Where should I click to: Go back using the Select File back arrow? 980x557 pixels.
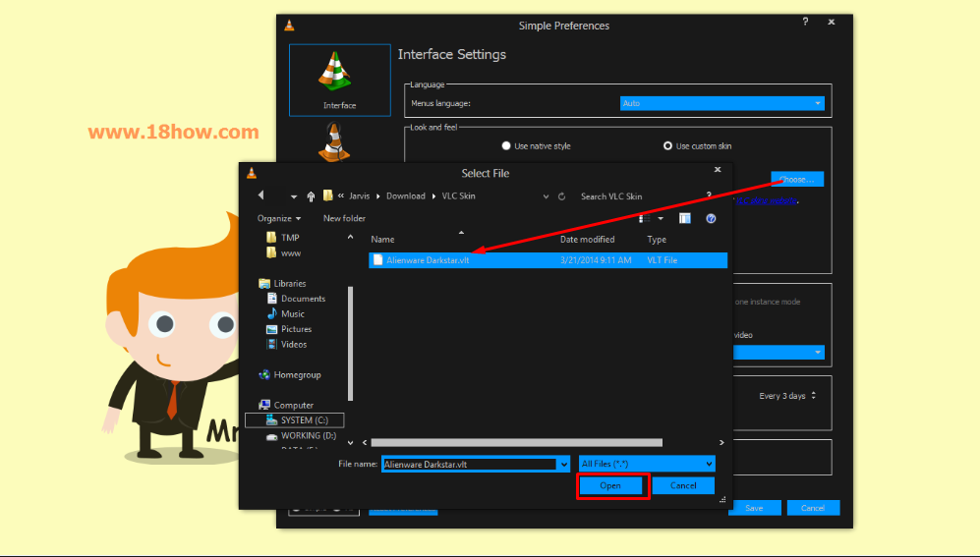(x=260, y=195)
